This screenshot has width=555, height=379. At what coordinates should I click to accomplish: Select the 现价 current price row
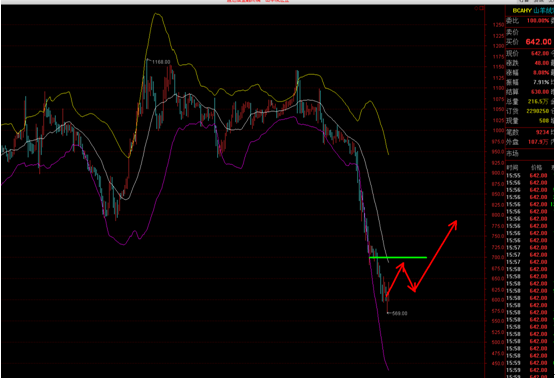click(x=530, y=53)
